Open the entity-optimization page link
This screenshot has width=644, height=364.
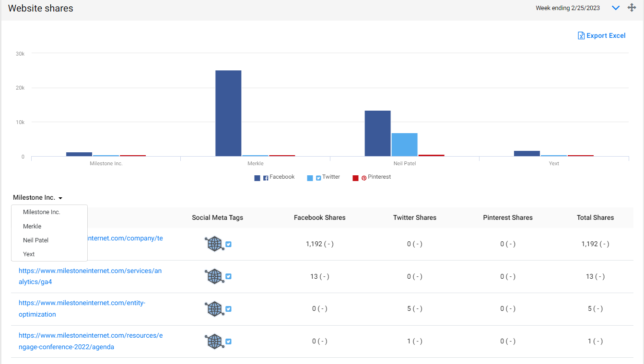tap(82, 308)
